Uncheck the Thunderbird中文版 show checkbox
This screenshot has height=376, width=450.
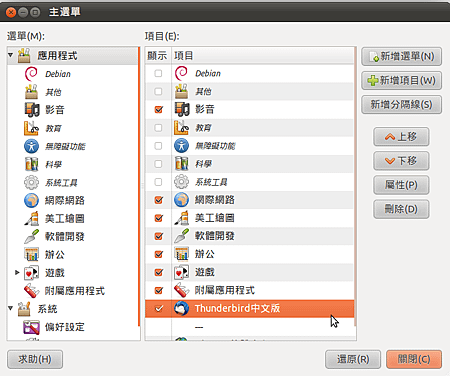coord(159,308)
